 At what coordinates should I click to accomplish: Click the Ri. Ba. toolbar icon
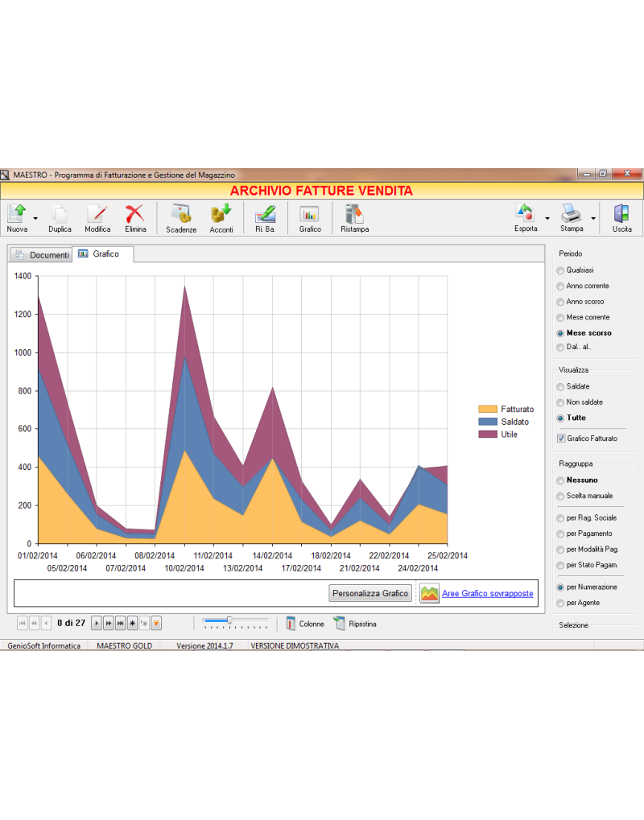click(265, 217)
